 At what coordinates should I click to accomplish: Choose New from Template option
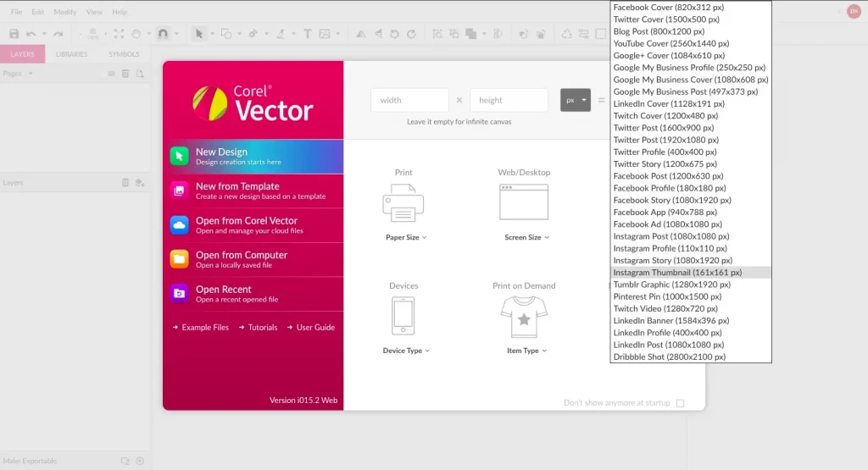click(253, 191)
